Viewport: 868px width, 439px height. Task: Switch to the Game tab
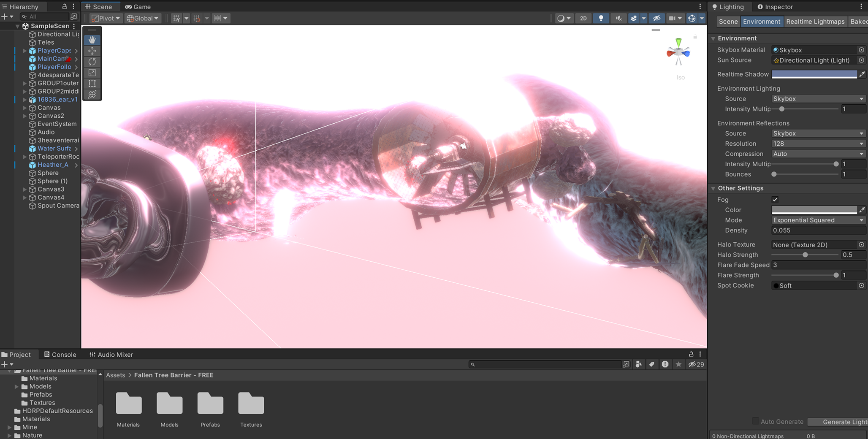138,7
